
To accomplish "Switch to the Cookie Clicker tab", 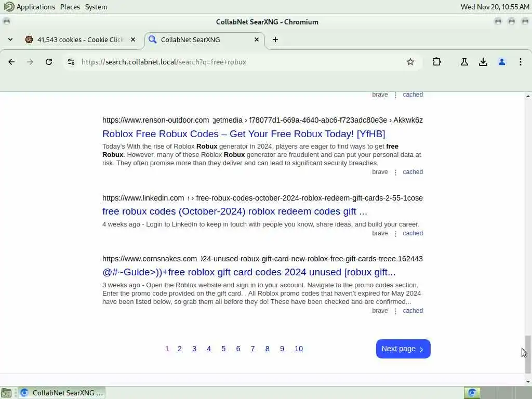I will tap(81, 39).
